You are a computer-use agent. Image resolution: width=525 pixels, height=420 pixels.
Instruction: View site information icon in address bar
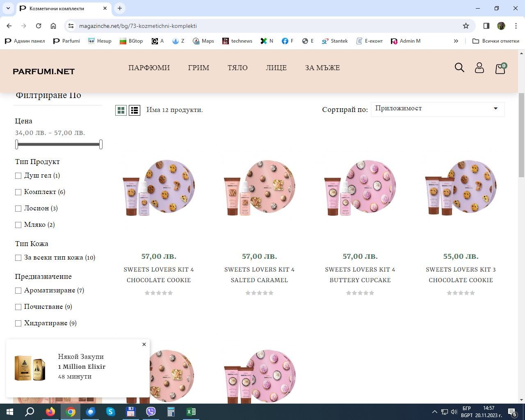tap(71, 26)
